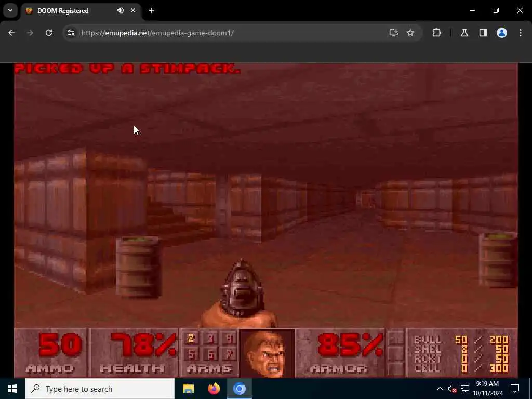Click weapon slot 5 in ARMS panel
The width and height of the screenshot is (532, 399).
(191, 354)
